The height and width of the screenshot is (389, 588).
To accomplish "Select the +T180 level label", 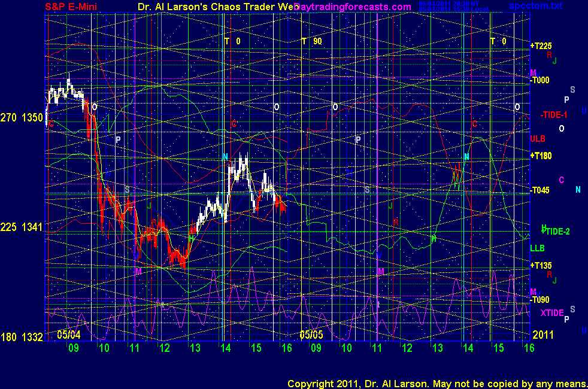I will click(541, 156).
